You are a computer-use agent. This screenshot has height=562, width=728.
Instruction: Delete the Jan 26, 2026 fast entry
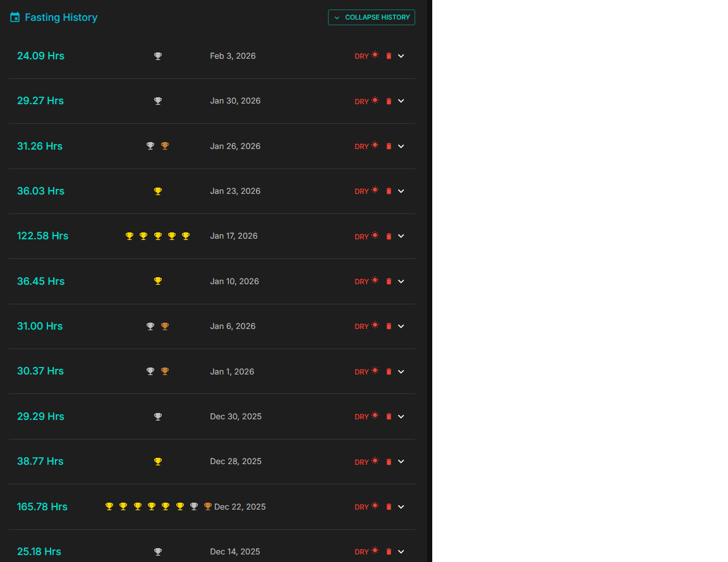389,146
